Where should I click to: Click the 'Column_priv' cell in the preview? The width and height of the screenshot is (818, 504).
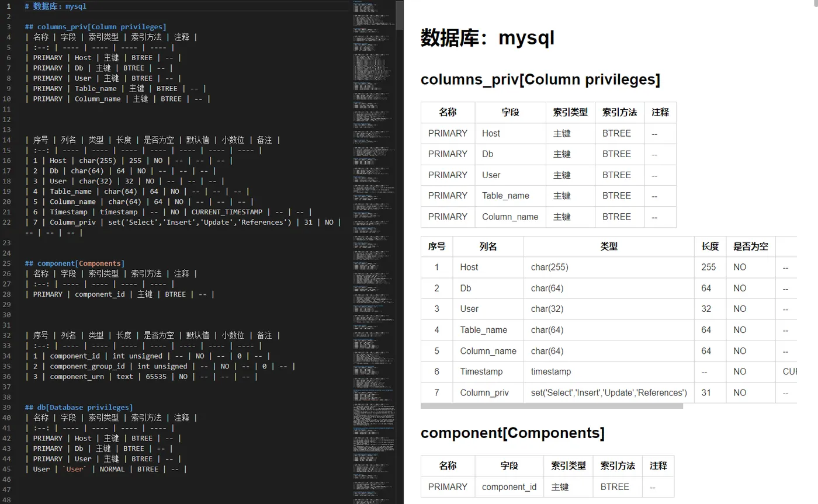click(x=488, y=392)
